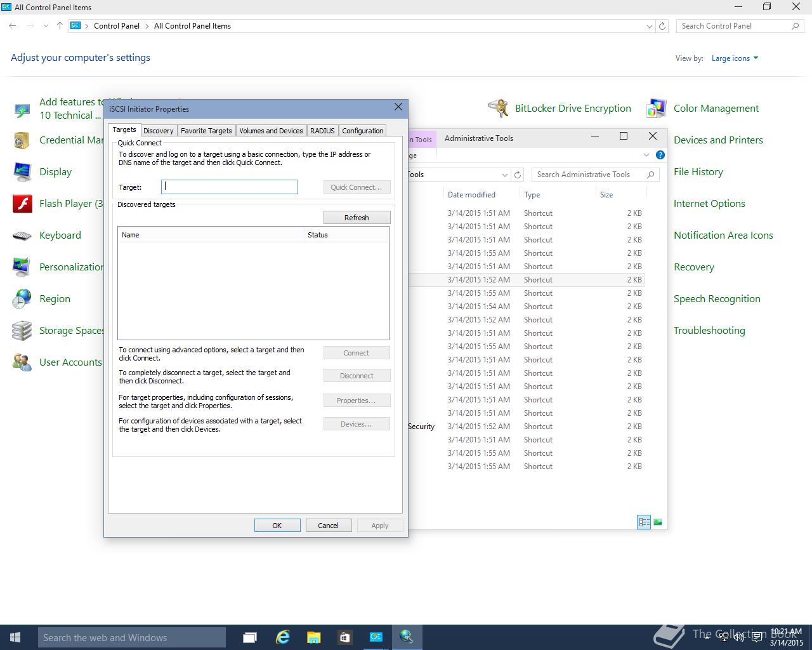Click the volume tray icon
The image size is (812, 650).
[738, 637]
